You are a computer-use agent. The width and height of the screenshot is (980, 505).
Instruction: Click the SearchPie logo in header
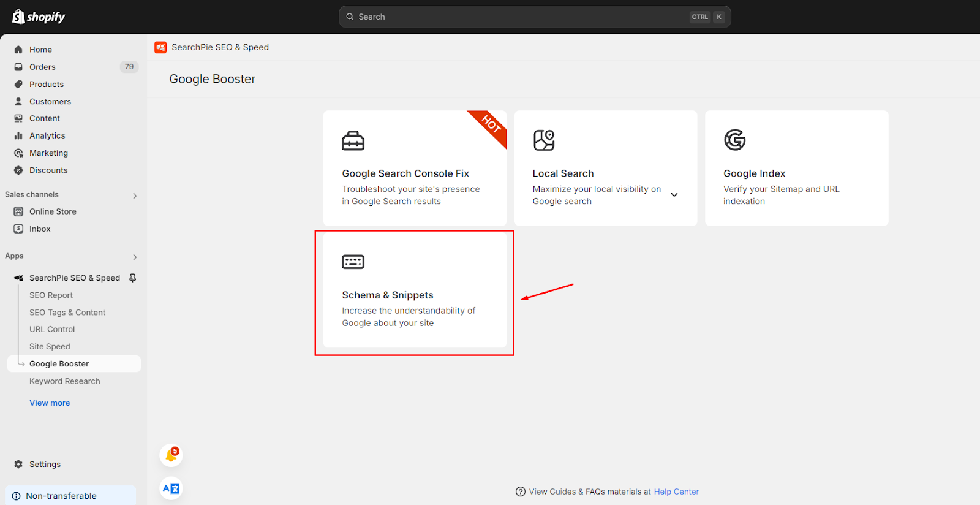(160, 47)
